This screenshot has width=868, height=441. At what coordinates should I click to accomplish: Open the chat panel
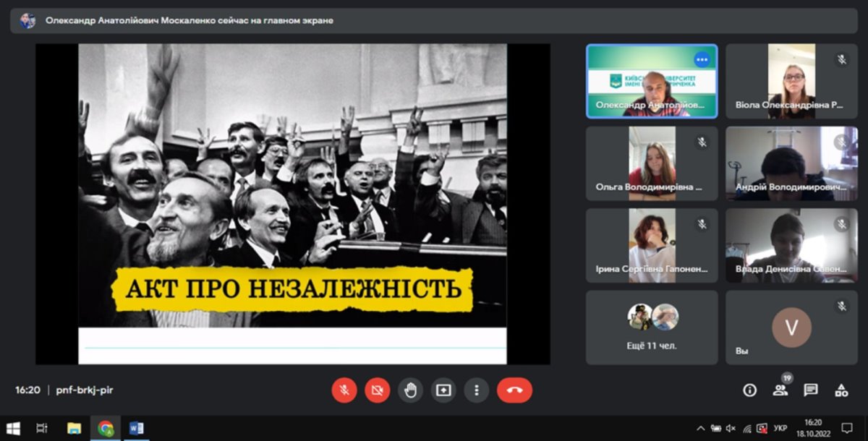coord(811,390)
